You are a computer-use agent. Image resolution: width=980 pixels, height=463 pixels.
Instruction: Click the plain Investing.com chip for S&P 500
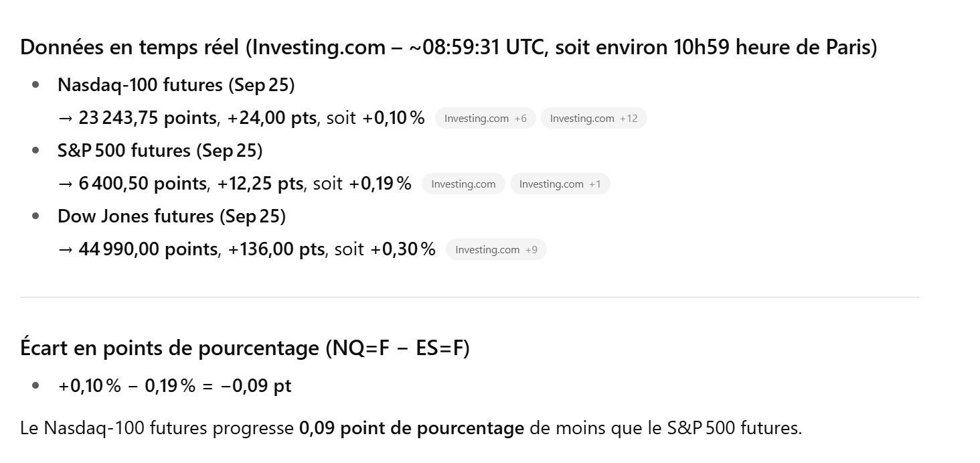463,184
